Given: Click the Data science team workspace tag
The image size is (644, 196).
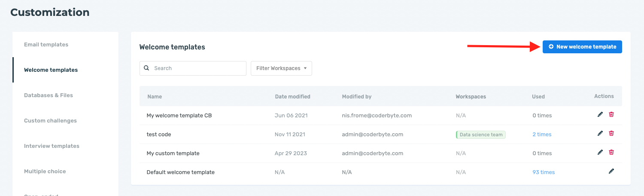Looking at the screenshot, I should coord(481,135).
